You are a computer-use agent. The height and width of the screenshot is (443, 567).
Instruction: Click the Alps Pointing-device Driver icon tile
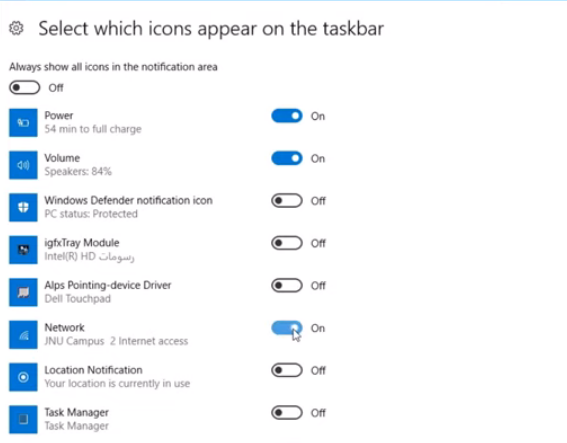click(x=23, y=292)
